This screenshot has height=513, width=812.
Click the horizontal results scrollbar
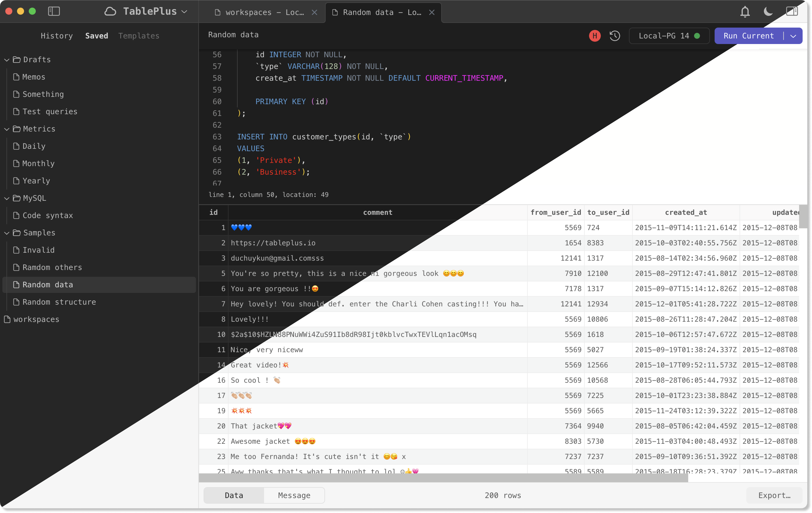click(443, 478)
